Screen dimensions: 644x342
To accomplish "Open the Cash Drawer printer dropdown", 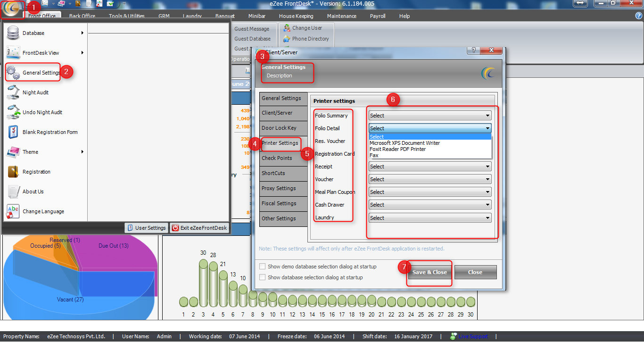I will pyautogui.click(x=430, y=205).
